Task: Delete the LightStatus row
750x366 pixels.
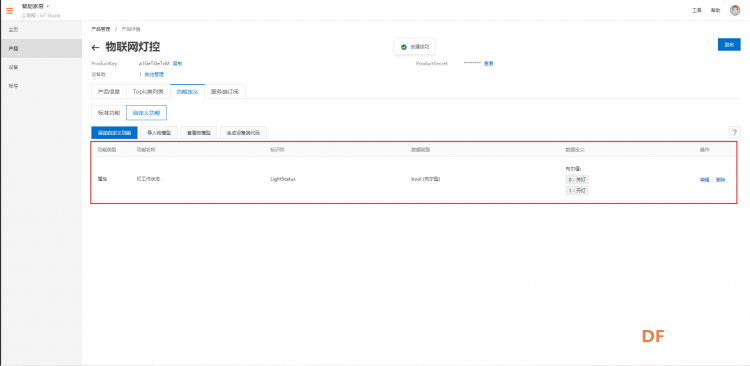Action: (720, 180)
